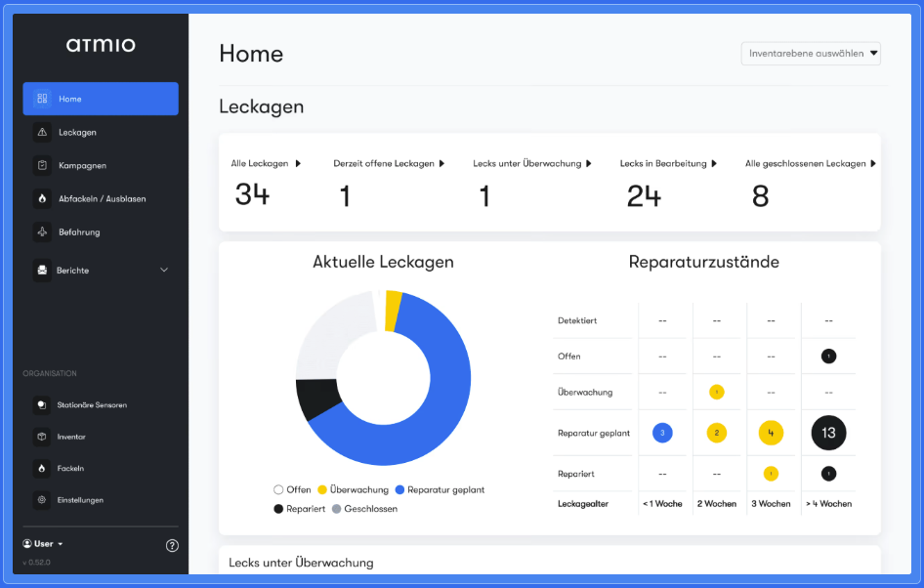Screen dimensions: 924x588
Task: Click the Fackeln flame icon
Action: [41, 469]
